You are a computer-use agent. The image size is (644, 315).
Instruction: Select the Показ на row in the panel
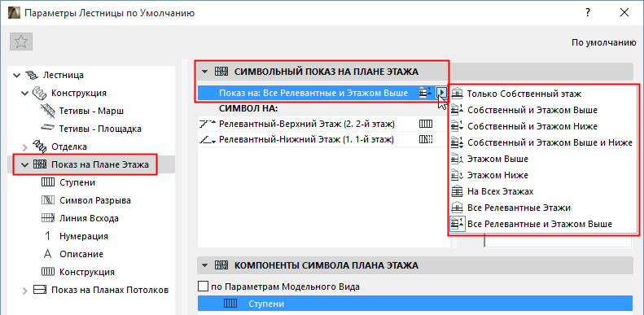coord(323,94)
